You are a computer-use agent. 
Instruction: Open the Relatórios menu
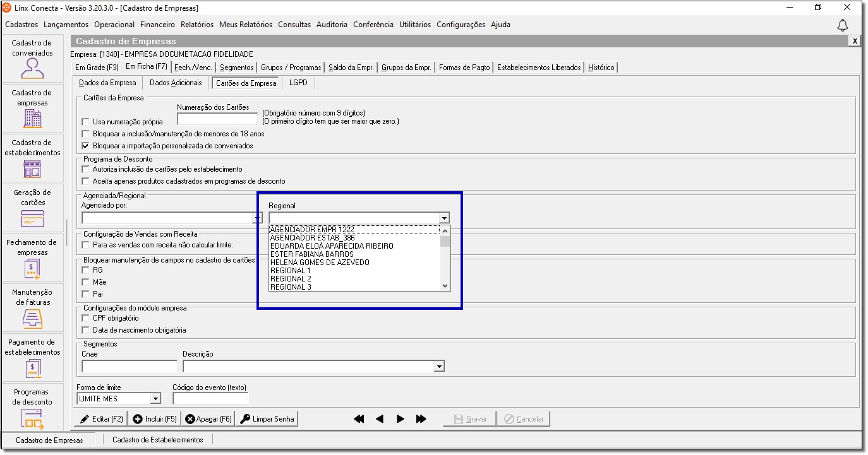[197, 25]
